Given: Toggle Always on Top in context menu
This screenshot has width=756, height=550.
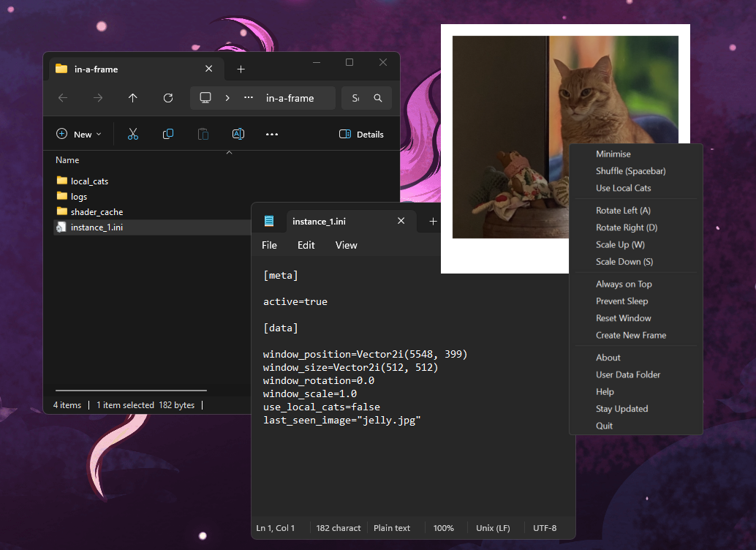Looking at the screenshot, I should tap(624, 285).
